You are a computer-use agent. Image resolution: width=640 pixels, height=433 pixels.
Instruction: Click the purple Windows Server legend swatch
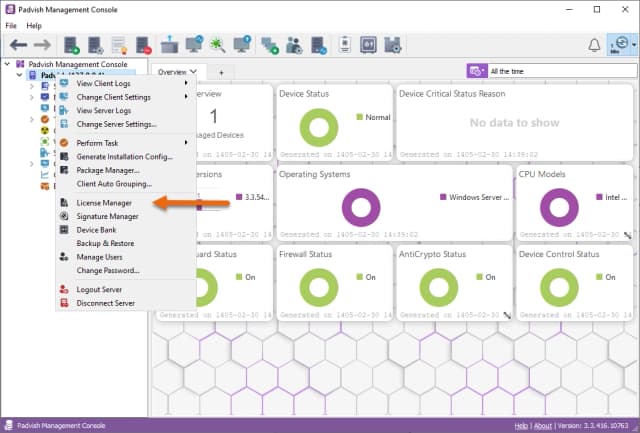(443, 197)
